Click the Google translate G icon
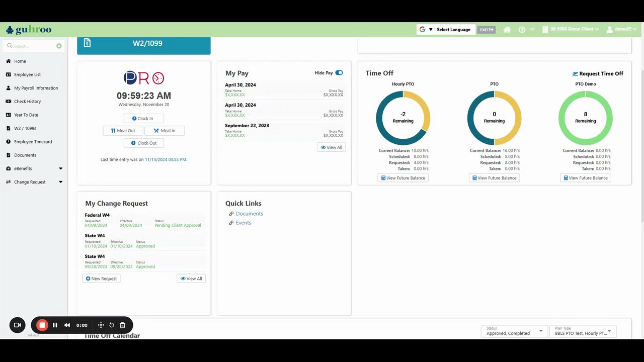 [x=422, y=30]
